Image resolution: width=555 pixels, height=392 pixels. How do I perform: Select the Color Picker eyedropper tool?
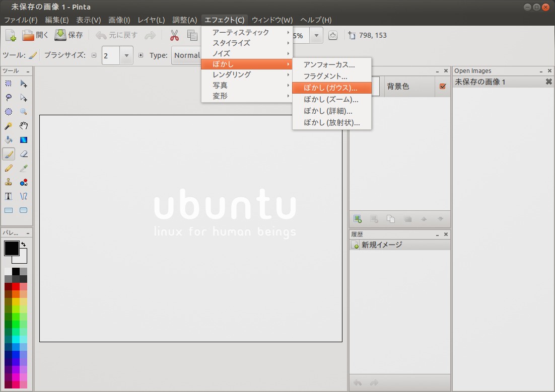click(23, 168)
